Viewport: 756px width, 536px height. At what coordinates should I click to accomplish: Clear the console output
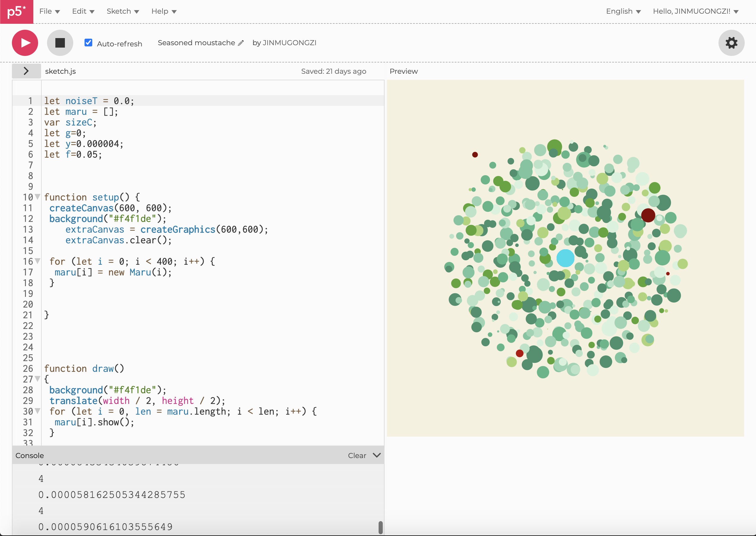[x=357, y=455]
